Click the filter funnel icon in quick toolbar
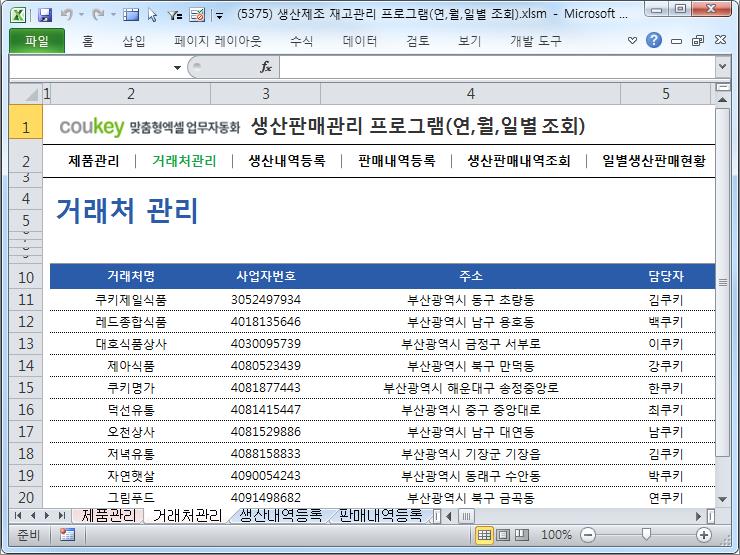The image size is (740, 555). point(175,15)
